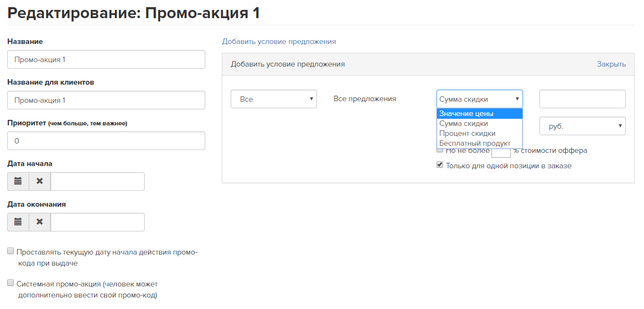The height and width of the screenshot is (309, 644).
Task: Click the discount value input field
Action: pyautogui.click(x=582, y=99)
